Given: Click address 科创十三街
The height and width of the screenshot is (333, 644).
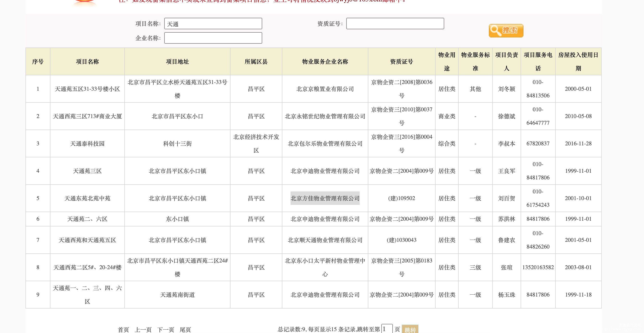Looking at the screenshot, I should tap(177, 144).
